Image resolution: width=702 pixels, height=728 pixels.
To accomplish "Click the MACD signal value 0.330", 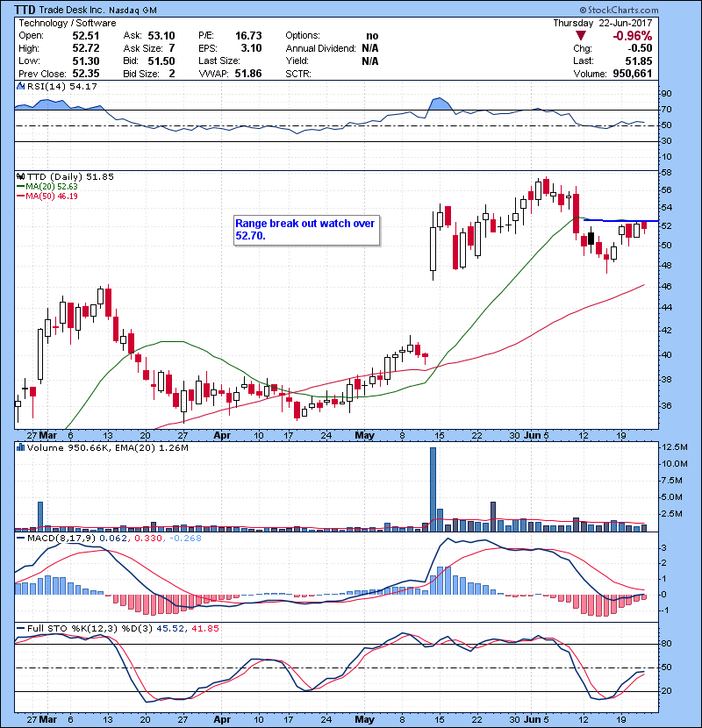I will (148, 539).
